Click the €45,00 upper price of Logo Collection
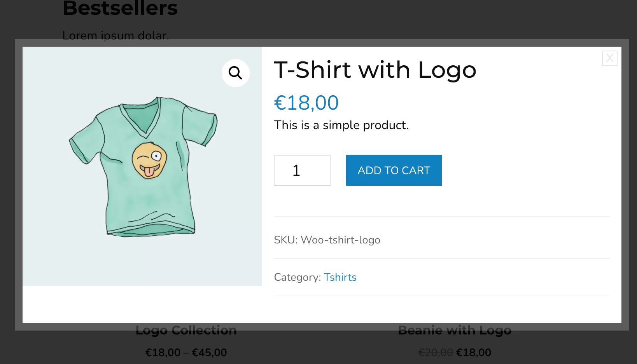 (209, 353)
